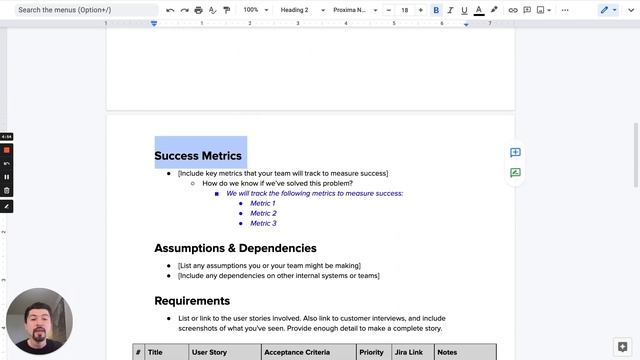Open the Explore button at bottom right
The image size is (640, 360).
622,347
